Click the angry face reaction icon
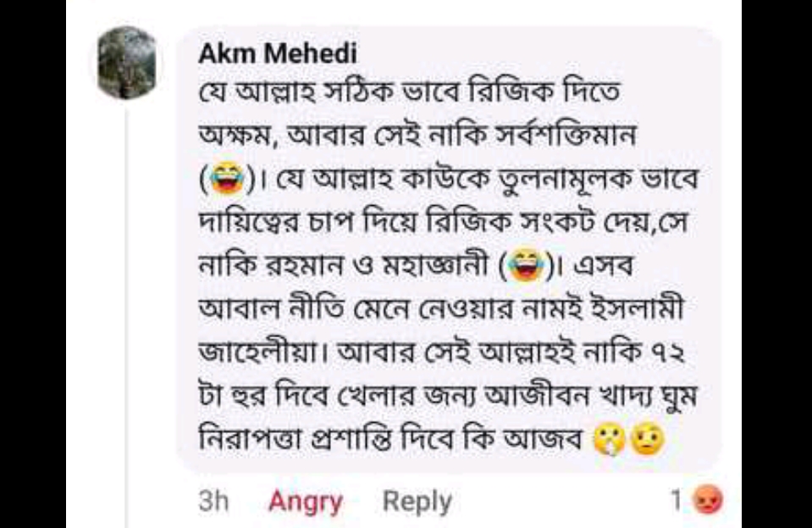This screenshot has height=528, width=812. [x=704, y=502]
